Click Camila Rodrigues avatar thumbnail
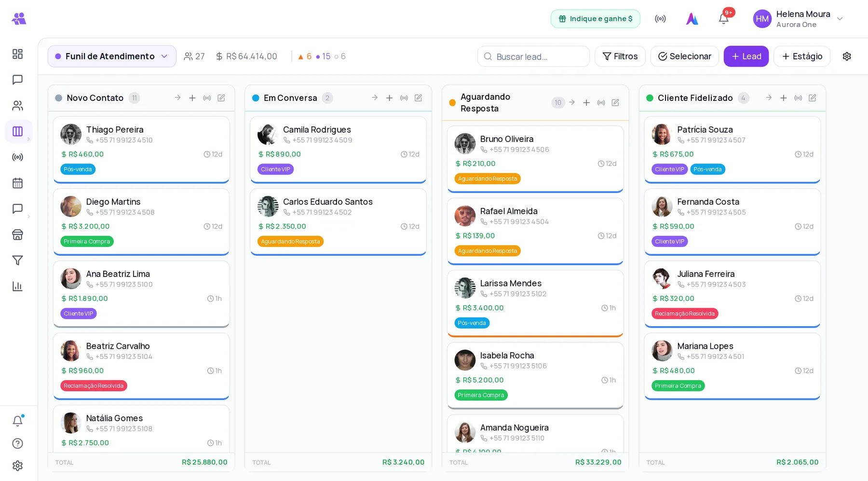This screenshot has width=868, height=481. point(268,134)
